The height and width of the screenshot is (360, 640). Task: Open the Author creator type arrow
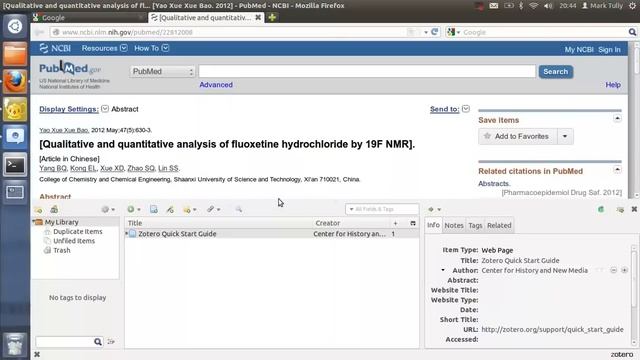pyautogui.click(x=443, y=270)
